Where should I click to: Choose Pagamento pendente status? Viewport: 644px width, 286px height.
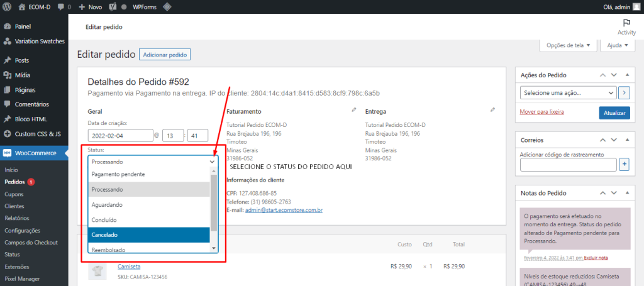pyautogui.click(x=149, y=174)
